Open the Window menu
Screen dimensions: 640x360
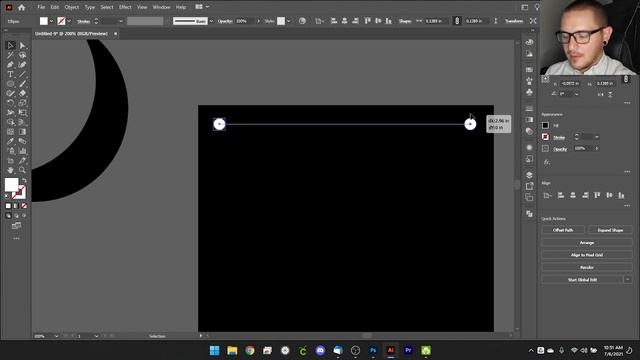(x=161, y=7)
